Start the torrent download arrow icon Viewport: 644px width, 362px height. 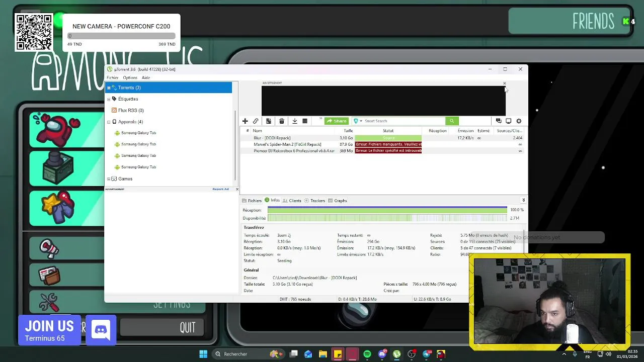[x=295, y=121]
